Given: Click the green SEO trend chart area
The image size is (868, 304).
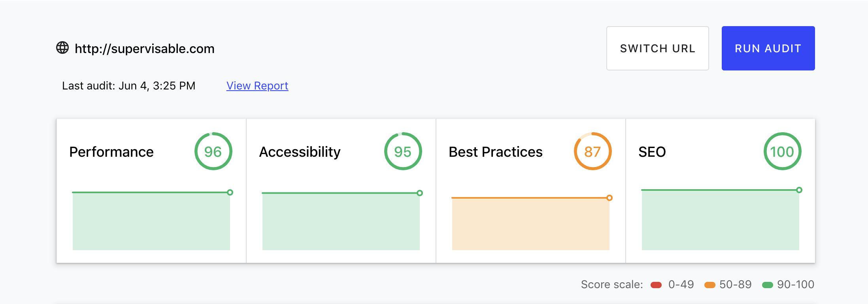Looking at the screenshot, I should pyautogui.click(x=720, y=221).
